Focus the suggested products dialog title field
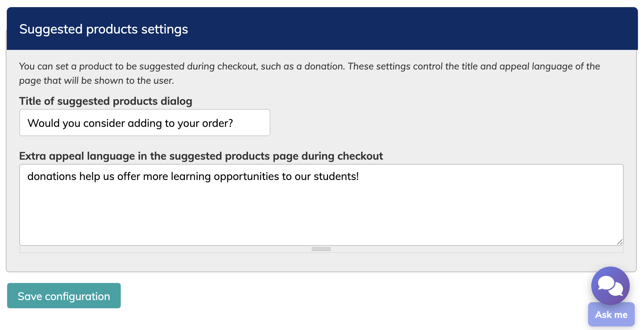This screenshot has width=644, height=330. pos(145,123)
